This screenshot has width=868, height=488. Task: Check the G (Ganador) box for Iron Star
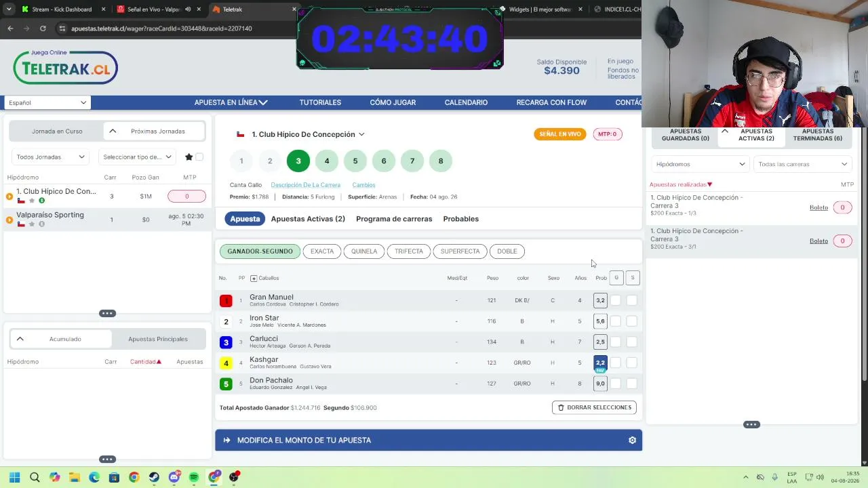616,321
